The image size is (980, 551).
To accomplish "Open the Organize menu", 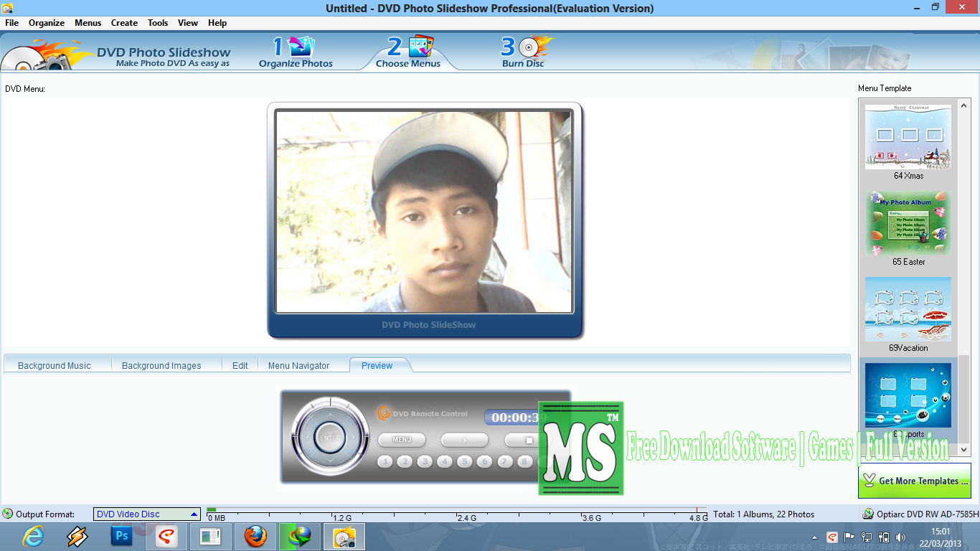I will [x=47, y=23].
